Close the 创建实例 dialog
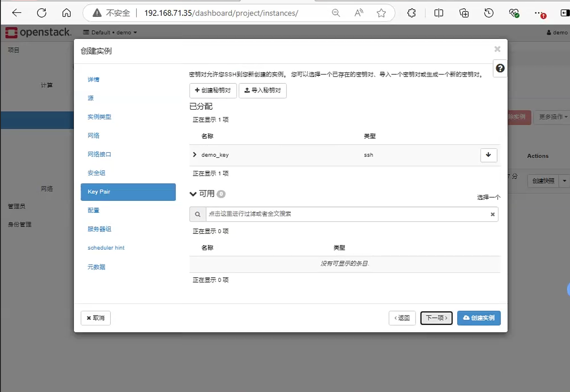This screenshot has width=570, height=392. tap(497, 49)
